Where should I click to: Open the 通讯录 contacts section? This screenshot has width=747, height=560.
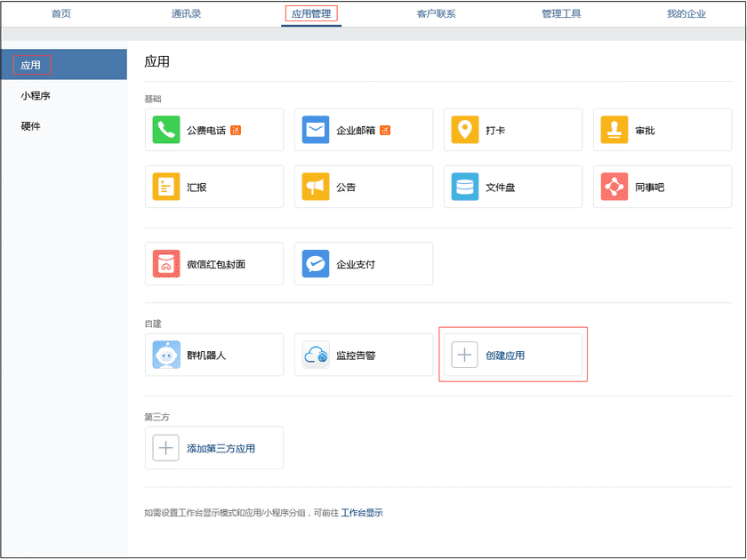tap(187, 13)
